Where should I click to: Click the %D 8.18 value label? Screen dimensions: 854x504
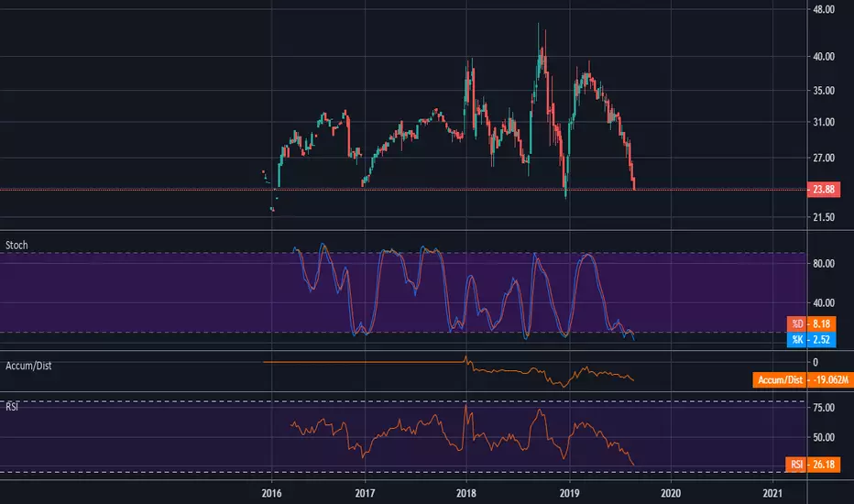point(811,323)
